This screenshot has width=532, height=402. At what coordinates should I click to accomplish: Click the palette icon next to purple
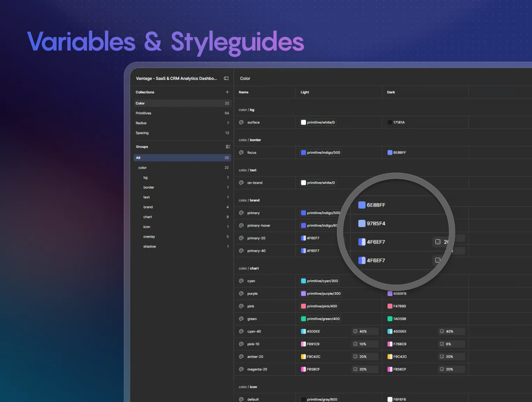coord(241,293)
